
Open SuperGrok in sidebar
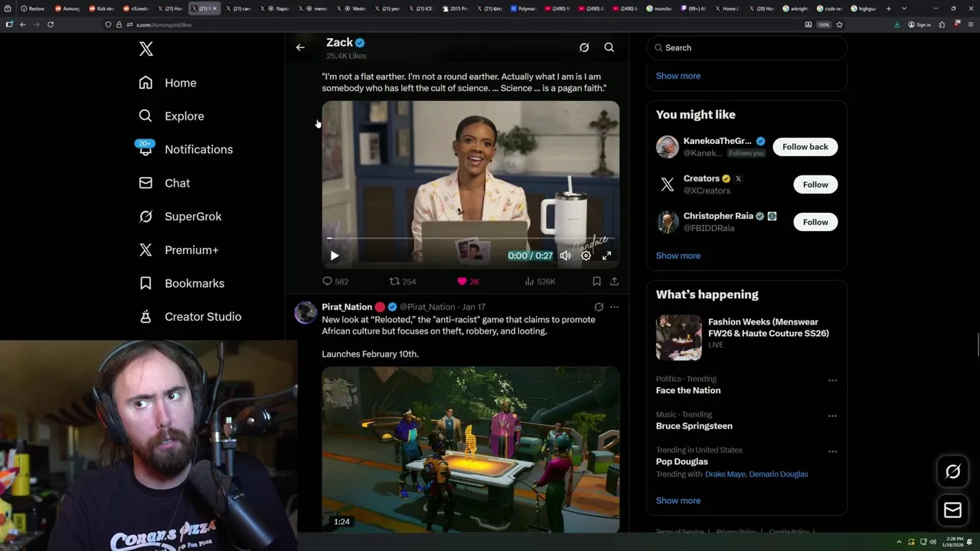pos(180,217)
